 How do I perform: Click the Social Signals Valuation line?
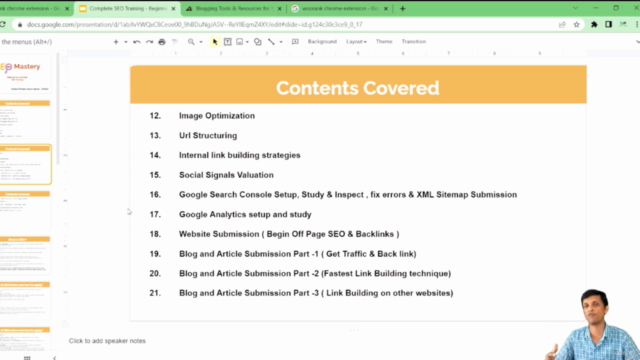tap(226, 175)
